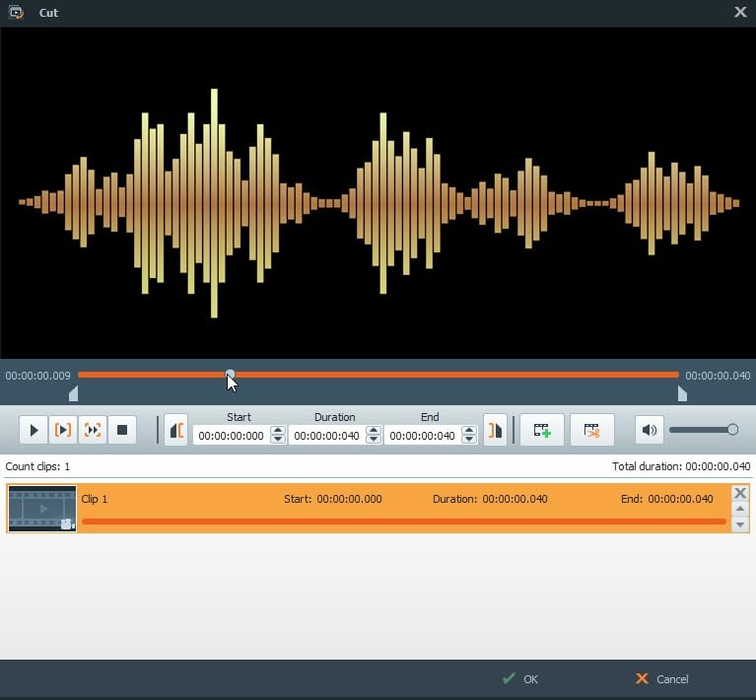Set the end mark at current position
The image size is (756, 700).
click(x=495, y=430)
